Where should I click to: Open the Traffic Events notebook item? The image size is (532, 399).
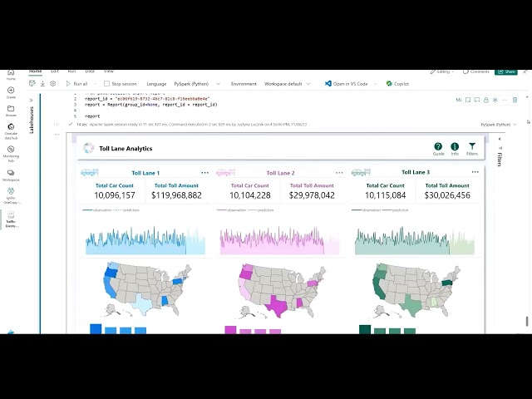click(11, 219)
